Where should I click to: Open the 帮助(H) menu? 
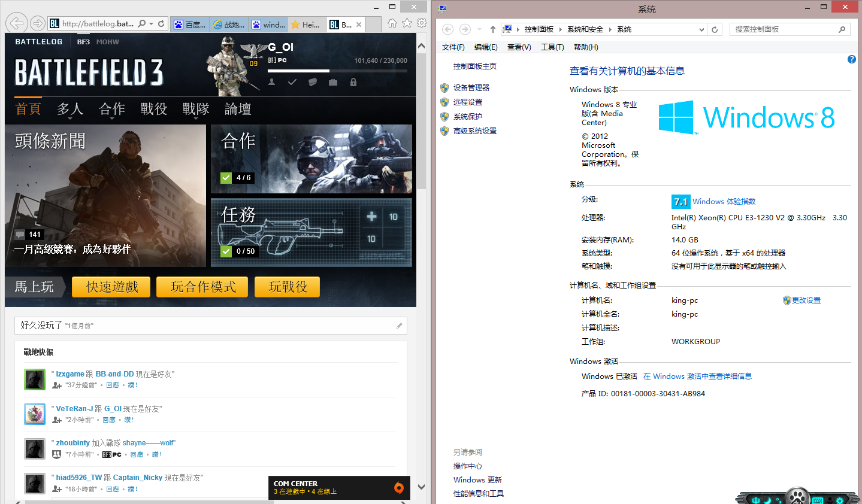coord(586,47)
